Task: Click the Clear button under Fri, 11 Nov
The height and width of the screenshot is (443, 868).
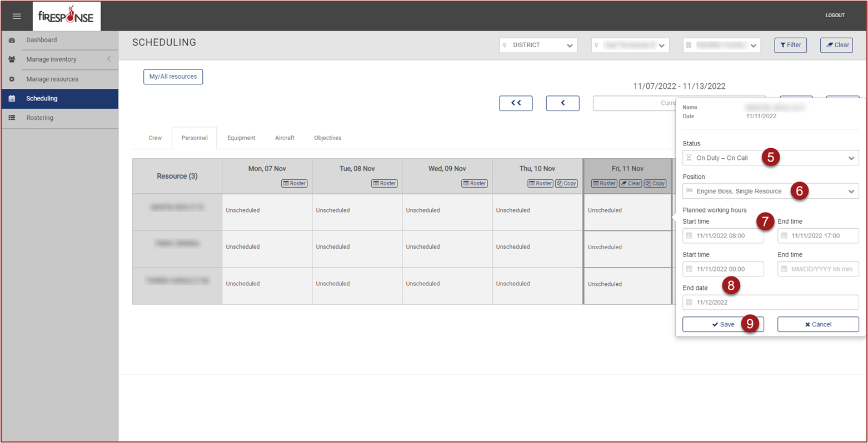Action: click(631, 183)
